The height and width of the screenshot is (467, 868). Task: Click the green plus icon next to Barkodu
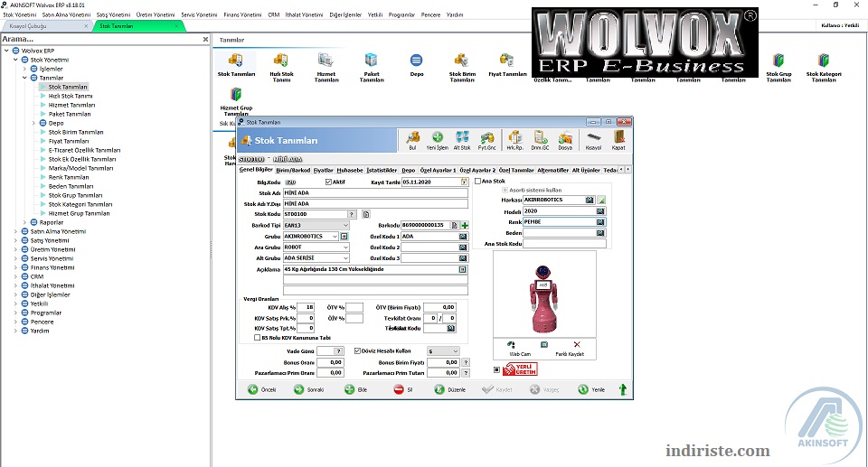click(465, 225)
